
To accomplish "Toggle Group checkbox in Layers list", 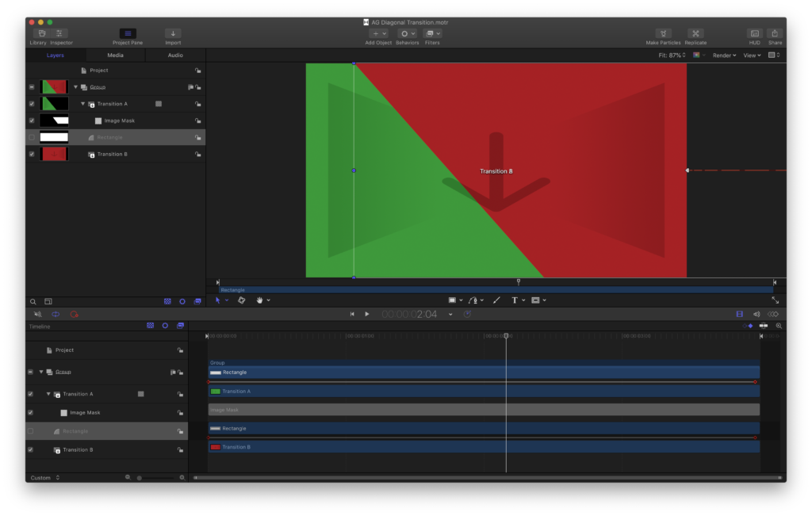I will (x=32, y=87).
